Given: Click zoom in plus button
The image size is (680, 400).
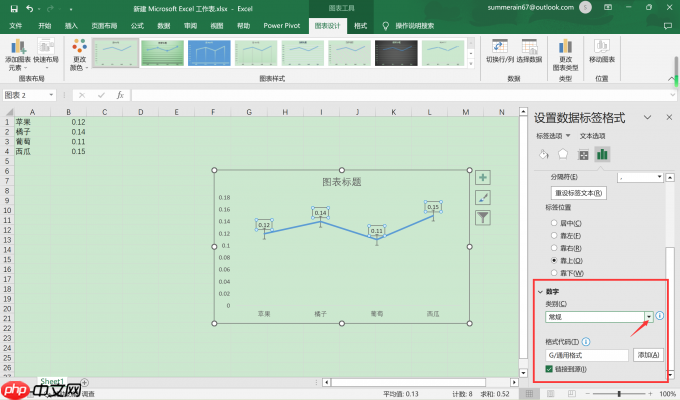Looking at the screenshot, I should [x=651, y=393].
